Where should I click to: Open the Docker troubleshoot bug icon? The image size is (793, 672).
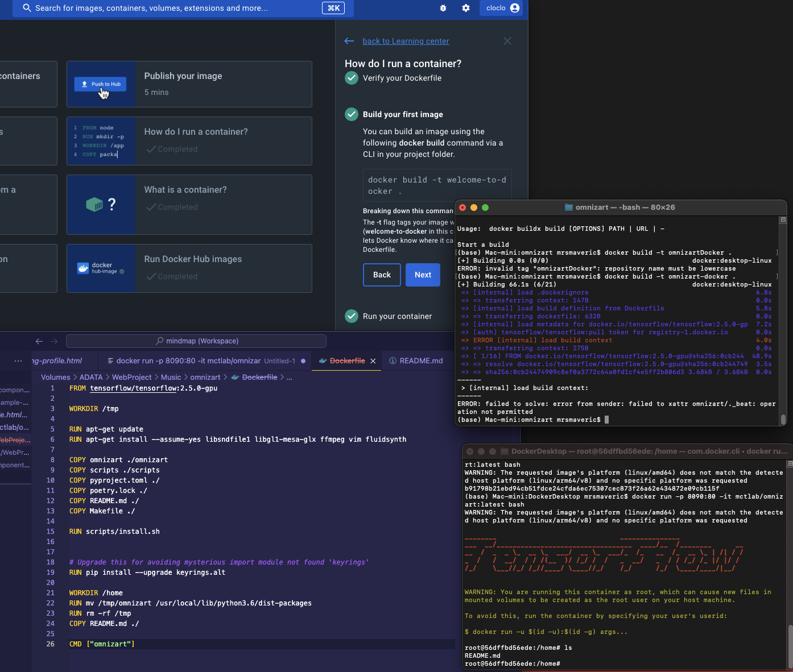pos(443,8)
